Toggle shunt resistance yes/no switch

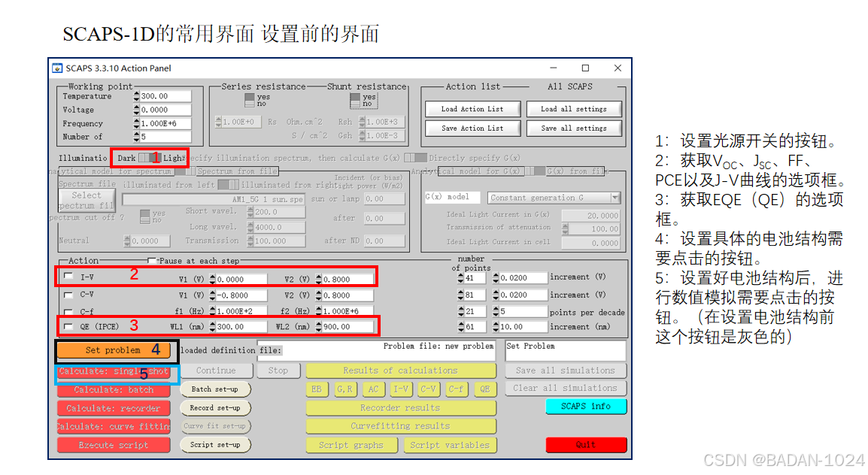(x=355, y=100)
